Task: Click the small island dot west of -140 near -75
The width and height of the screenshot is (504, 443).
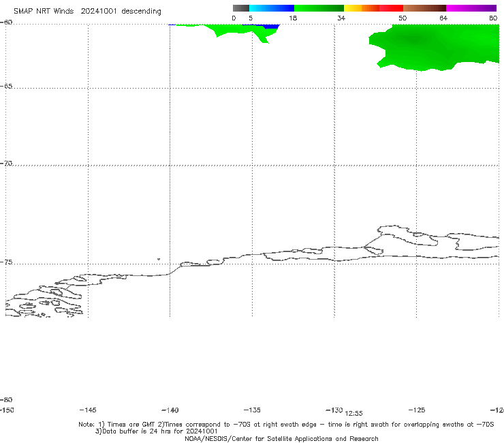Action: coord(159,259)
